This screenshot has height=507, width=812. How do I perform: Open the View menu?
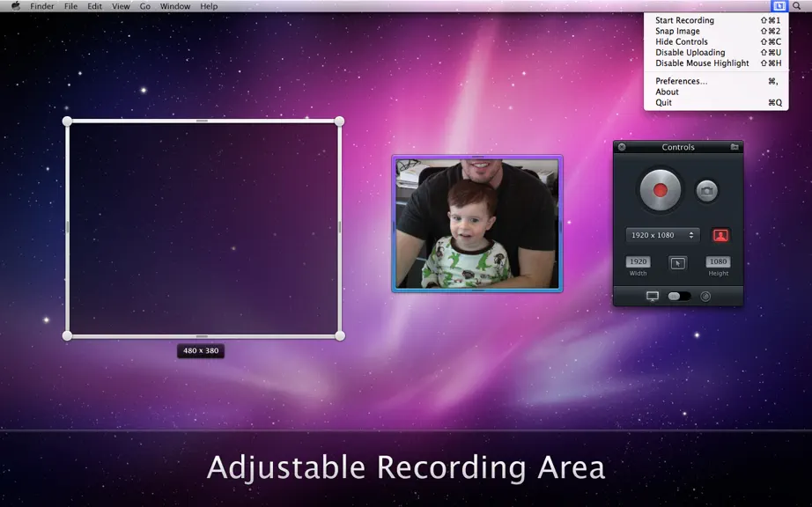pyautogui.click(x=121, y=6)
